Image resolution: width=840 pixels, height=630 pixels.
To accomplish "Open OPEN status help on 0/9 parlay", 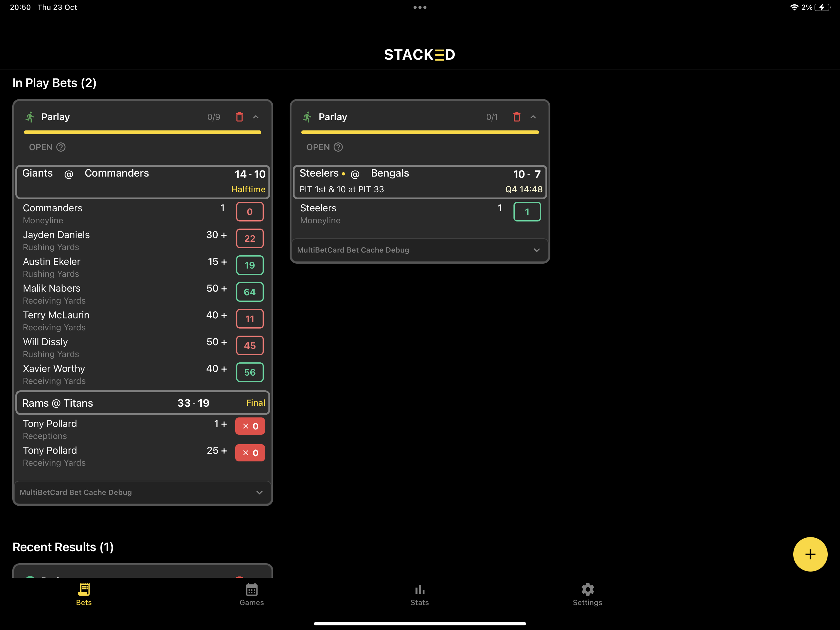I will (61, 147).
